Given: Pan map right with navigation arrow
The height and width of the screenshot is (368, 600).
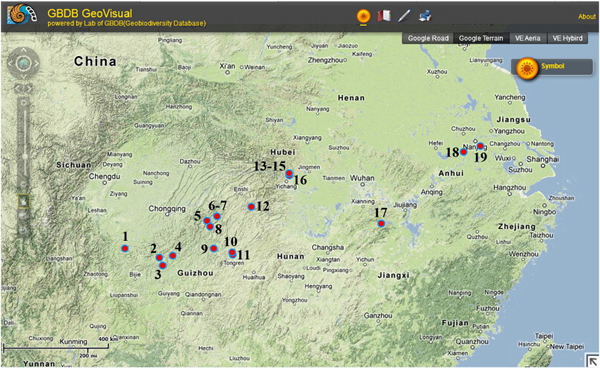Looking at the screenshot, I should [36, 63].
